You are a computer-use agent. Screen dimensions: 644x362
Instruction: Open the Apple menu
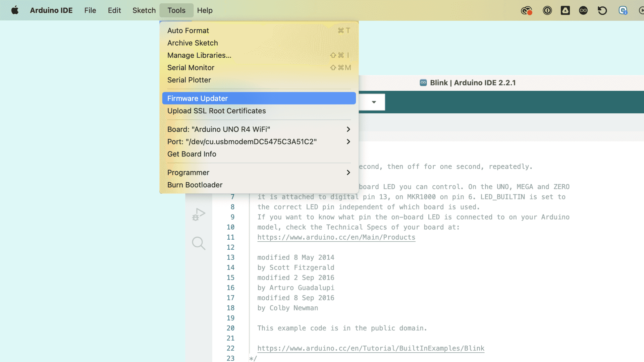[15, 10]
